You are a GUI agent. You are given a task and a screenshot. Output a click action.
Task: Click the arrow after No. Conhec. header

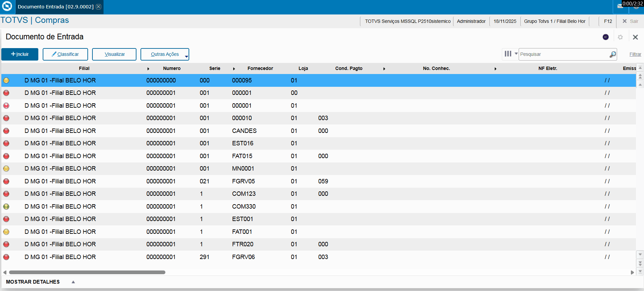[x=495, y=69]
